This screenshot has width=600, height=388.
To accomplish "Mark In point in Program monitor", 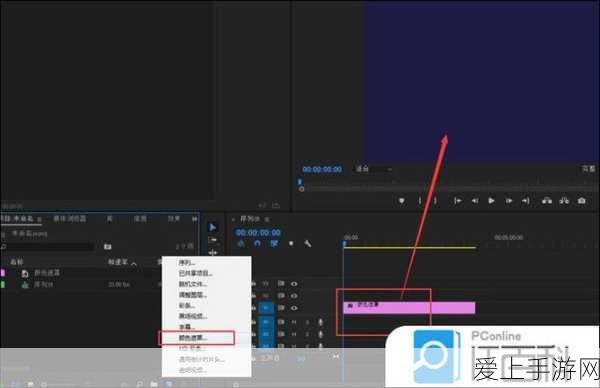I will [x=420, y=201].
